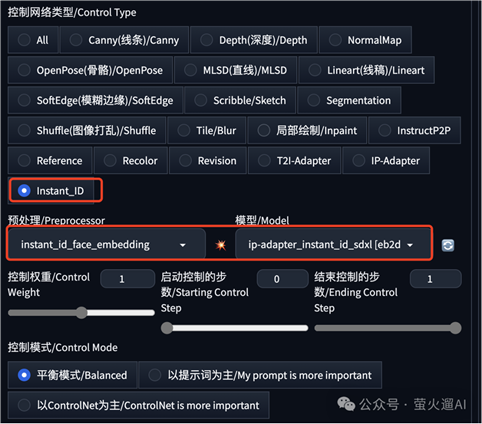This screenshot has width=482, height=424.
Task: Select the IP-Adapter control type
Action: point(386,161)
